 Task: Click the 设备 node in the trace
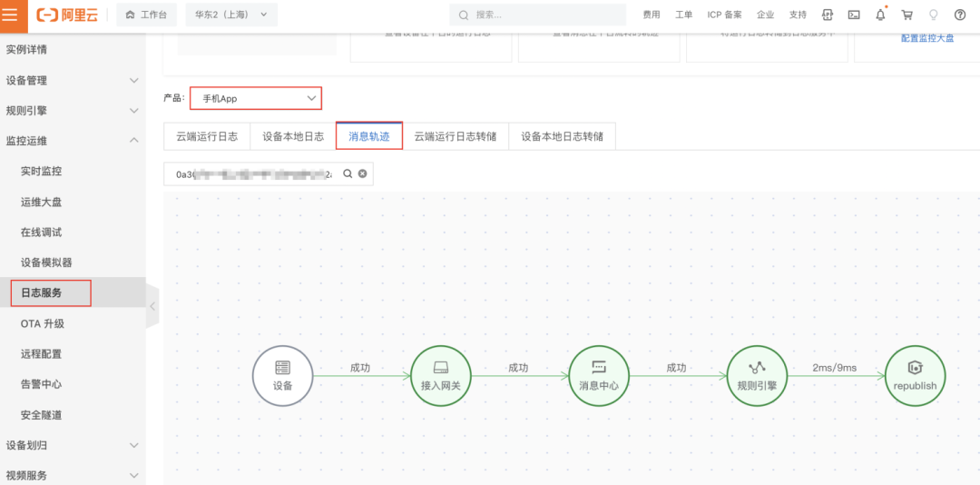282,375
